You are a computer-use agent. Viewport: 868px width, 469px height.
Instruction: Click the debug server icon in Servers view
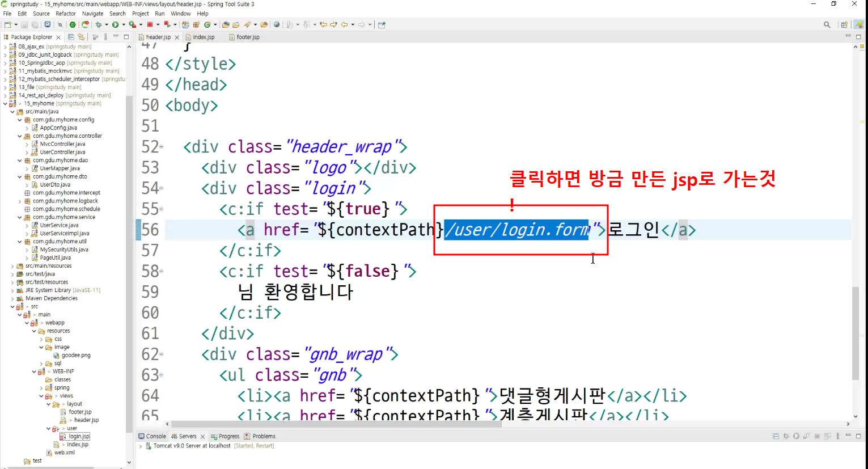(x=786, y=436)
